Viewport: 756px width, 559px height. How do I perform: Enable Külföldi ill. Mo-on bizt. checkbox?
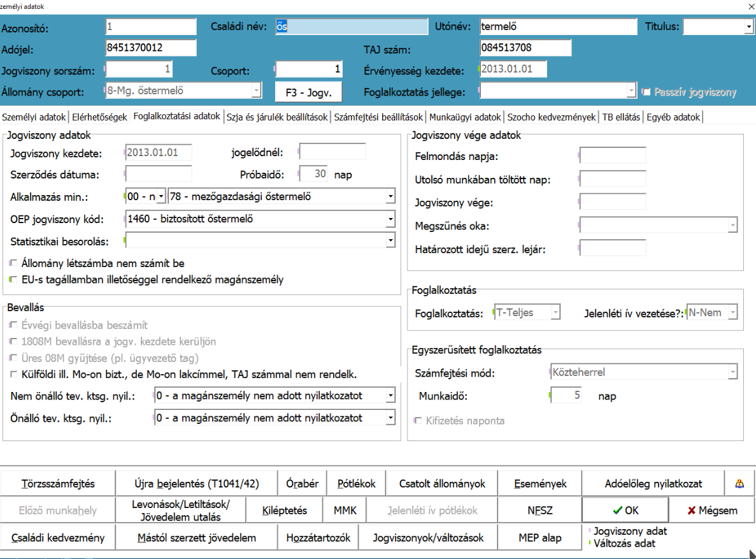[13, 374]
